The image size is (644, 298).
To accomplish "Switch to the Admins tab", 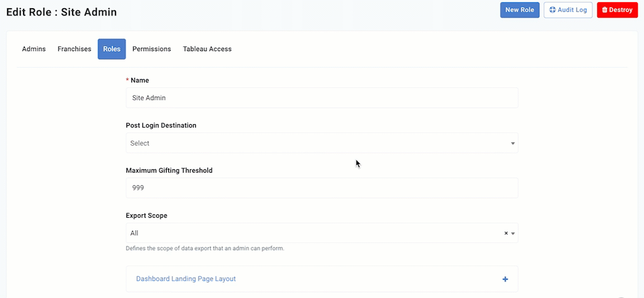I will [34, 49].
